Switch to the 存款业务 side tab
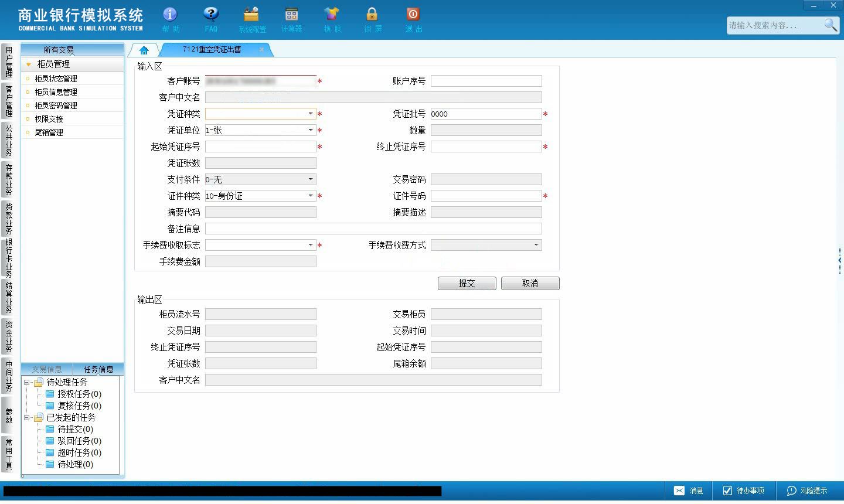This screenshot has width=844, height=504. (8, 179)
